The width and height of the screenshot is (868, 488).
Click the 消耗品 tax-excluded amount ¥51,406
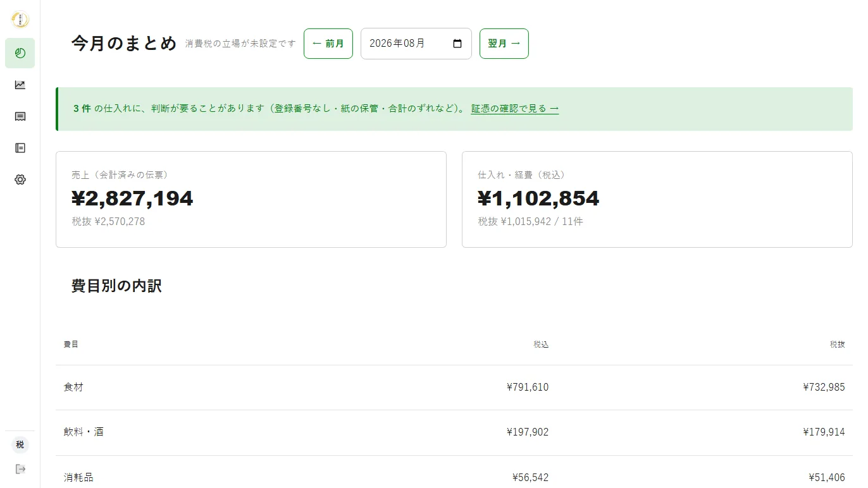click(x=826, y=477)
